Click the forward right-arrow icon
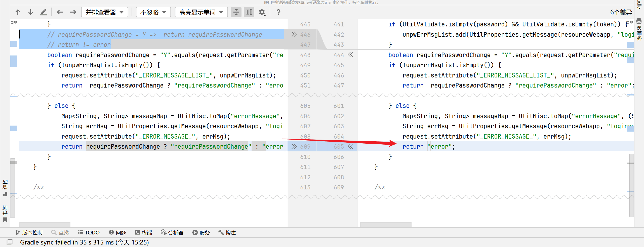Image resolution: width=644 pixels, height=247 pixels. coord(73,12)
